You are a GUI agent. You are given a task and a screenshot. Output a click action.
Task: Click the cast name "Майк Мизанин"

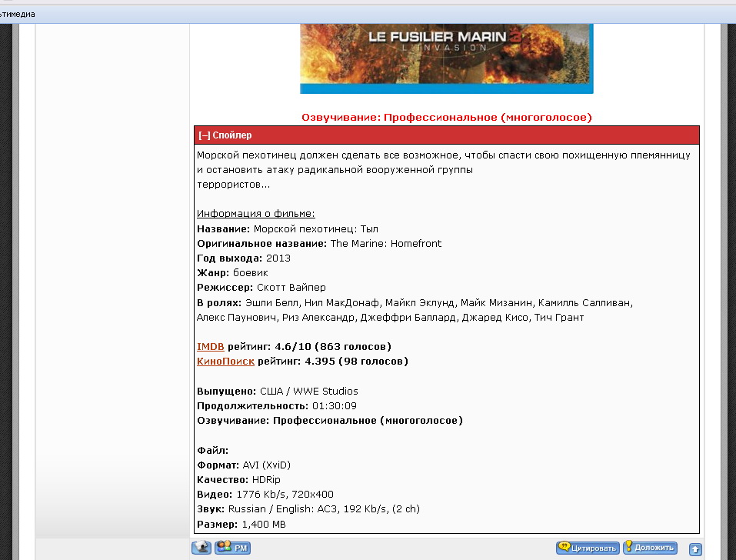(x=496, y=303)
